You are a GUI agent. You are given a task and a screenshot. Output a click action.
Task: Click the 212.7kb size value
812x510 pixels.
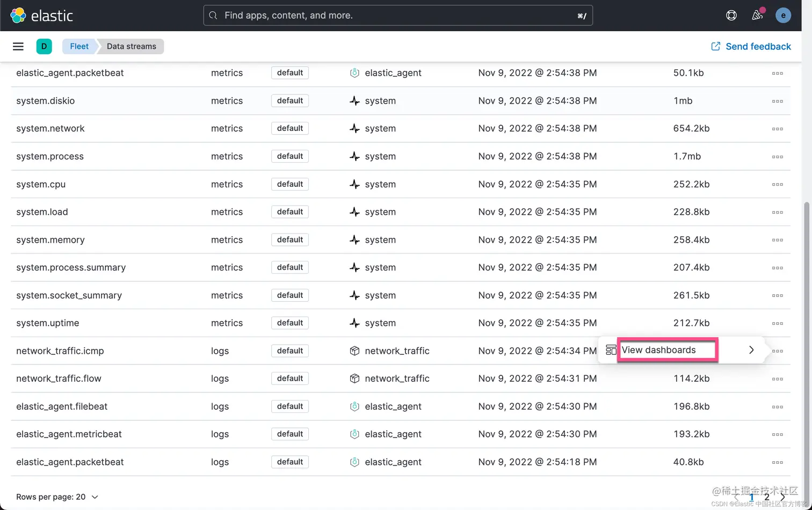(x=691, y=323)
